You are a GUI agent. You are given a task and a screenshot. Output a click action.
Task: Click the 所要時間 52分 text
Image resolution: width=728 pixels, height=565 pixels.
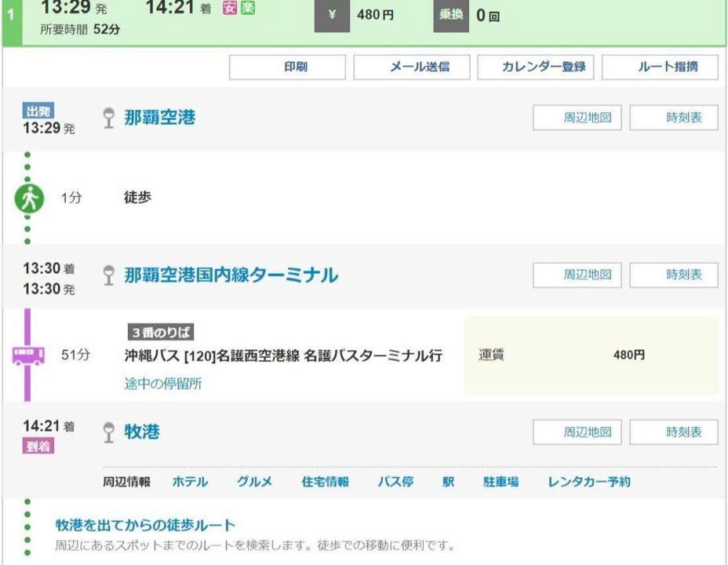tap(80, 30)
